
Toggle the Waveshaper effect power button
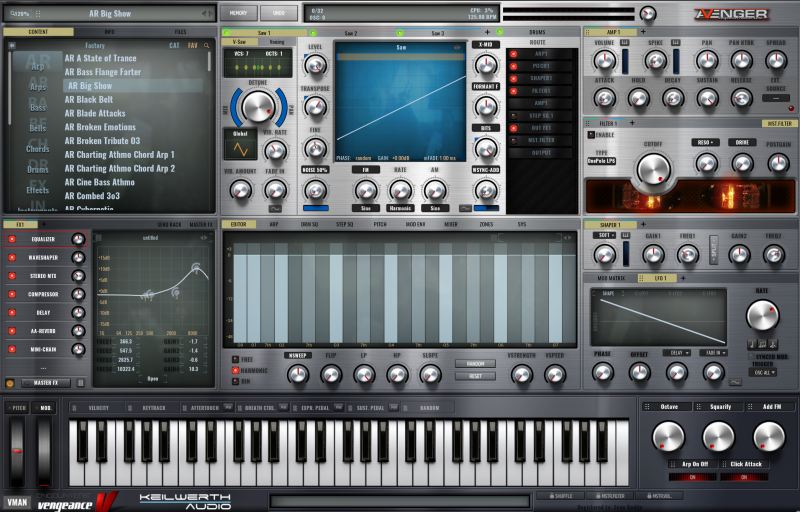(x=12, y=258)
